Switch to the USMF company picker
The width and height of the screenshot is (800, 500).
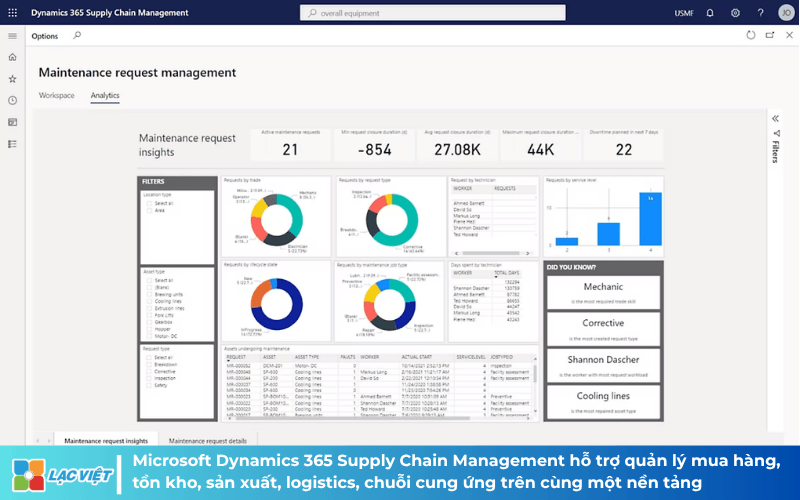click(684, 13)
